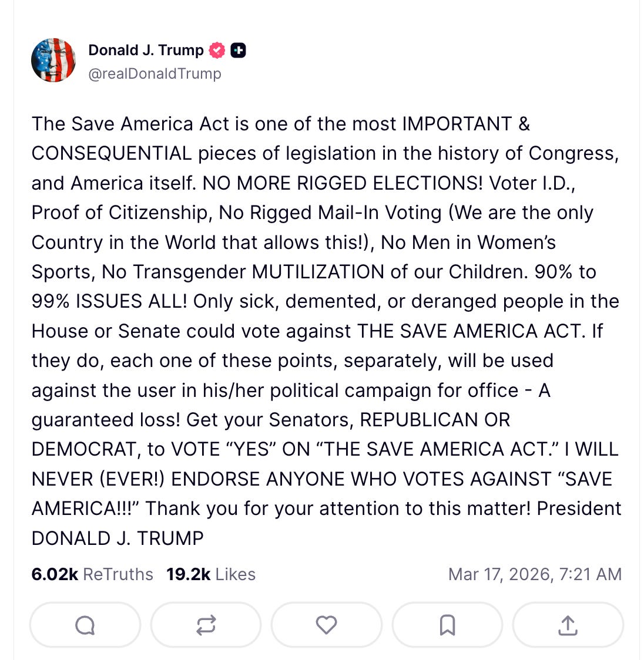
Task: Click the heart icon to like the post
Action: (x=326, y=625)
